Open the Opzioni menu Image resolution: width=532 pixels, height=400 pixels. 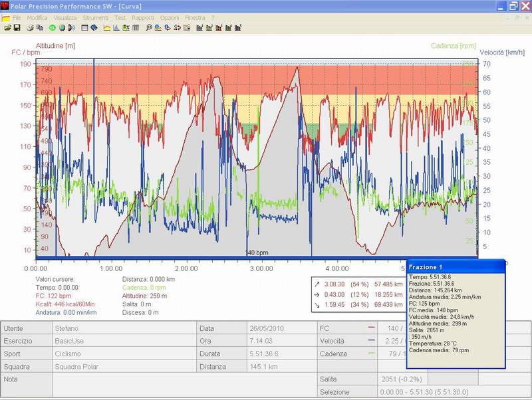[170, 18]
